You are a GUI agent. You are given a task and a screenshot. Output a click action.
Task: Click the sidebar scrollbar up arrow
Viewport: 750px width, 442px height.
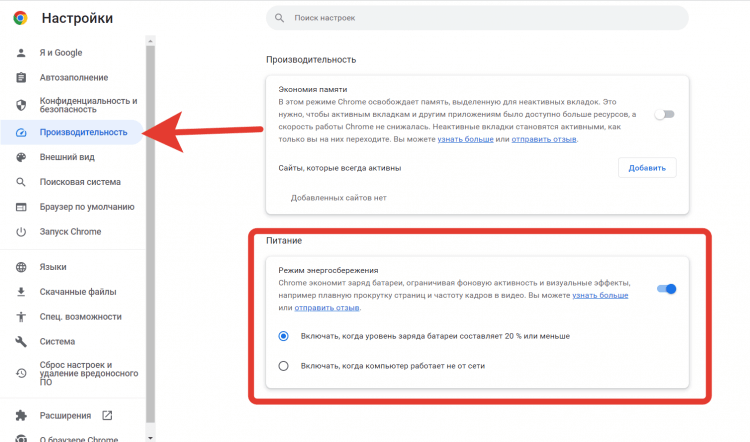tap(151, 41)
